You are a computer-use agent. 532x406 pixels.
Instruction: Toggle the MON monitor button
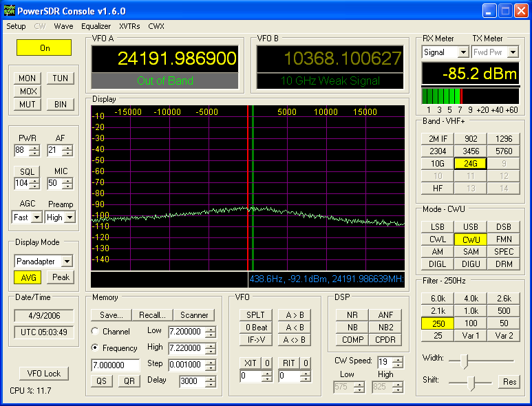pos(27,78)
